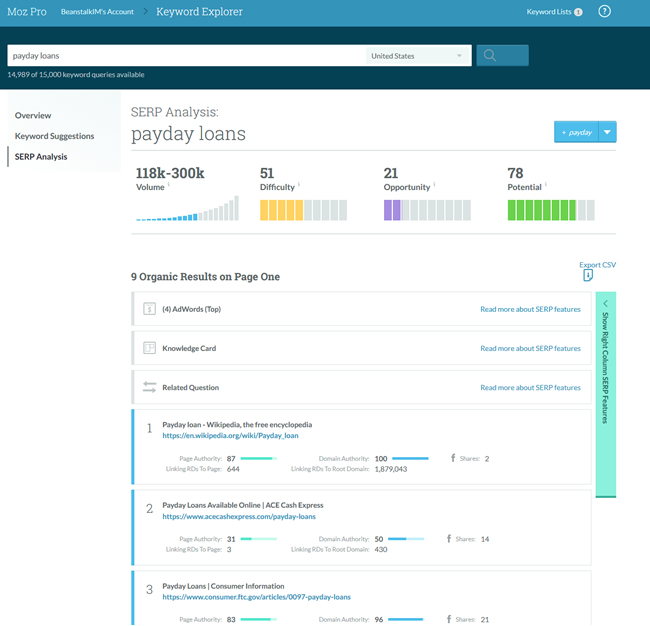Click the Facebook icon in Consumer Information result
This screenshot has height=626, width=650.
coord(449,619)
